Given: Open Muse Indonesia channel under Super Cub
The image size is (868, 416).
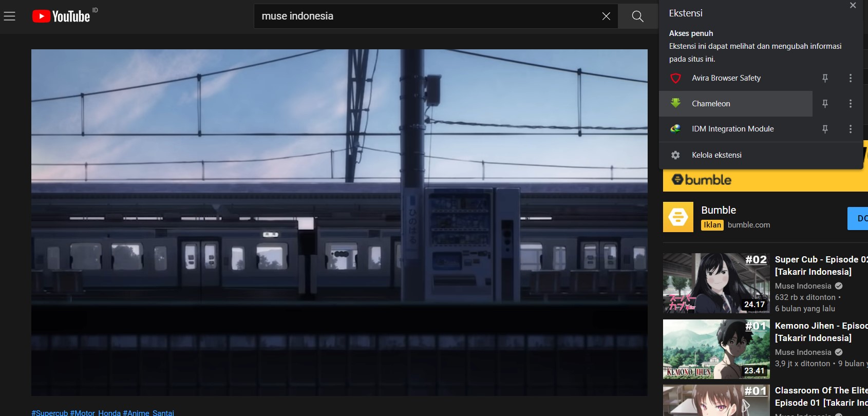Looking at the screenshot, I should coord(803,286).
